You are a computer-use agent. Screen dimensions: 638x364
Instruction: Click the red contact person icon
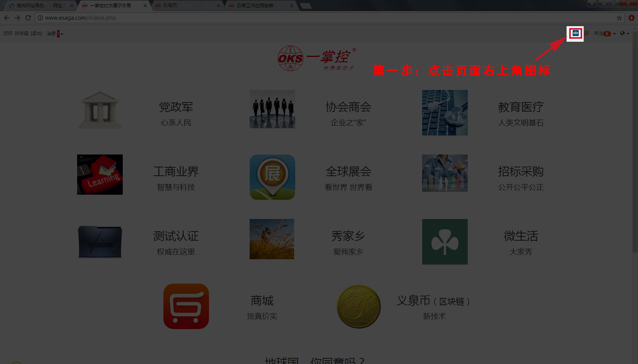point(587,33)
